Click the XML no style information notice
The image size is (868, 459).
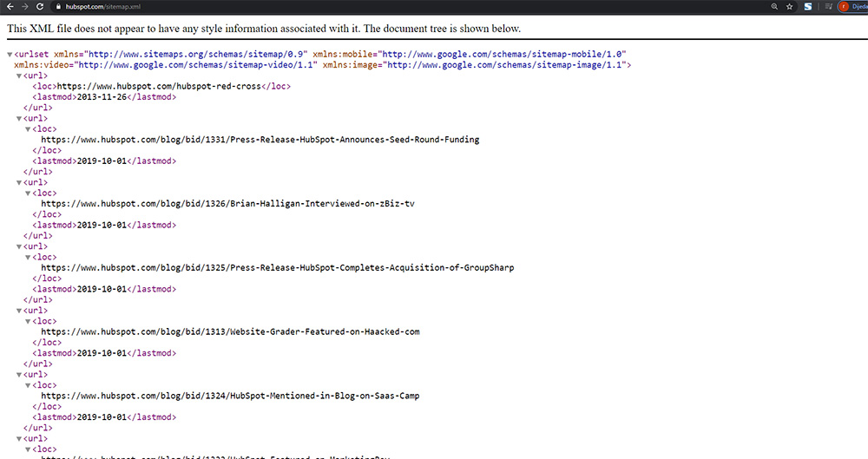coord(264,29)
